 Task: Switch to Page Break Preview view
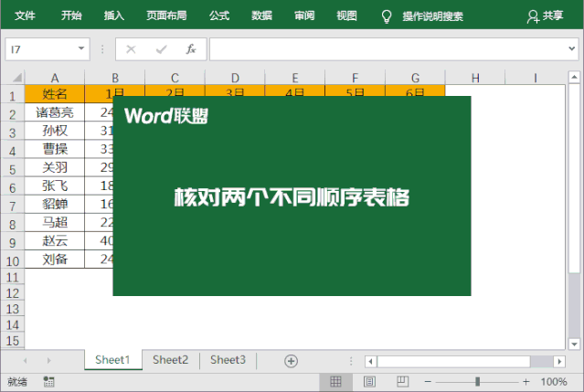[x=401, y=382]
